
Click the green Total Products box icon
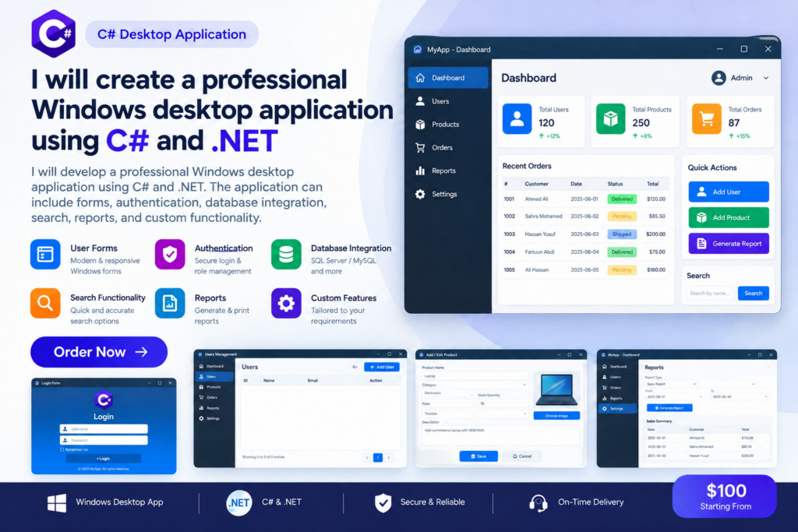tap(611, 119)
